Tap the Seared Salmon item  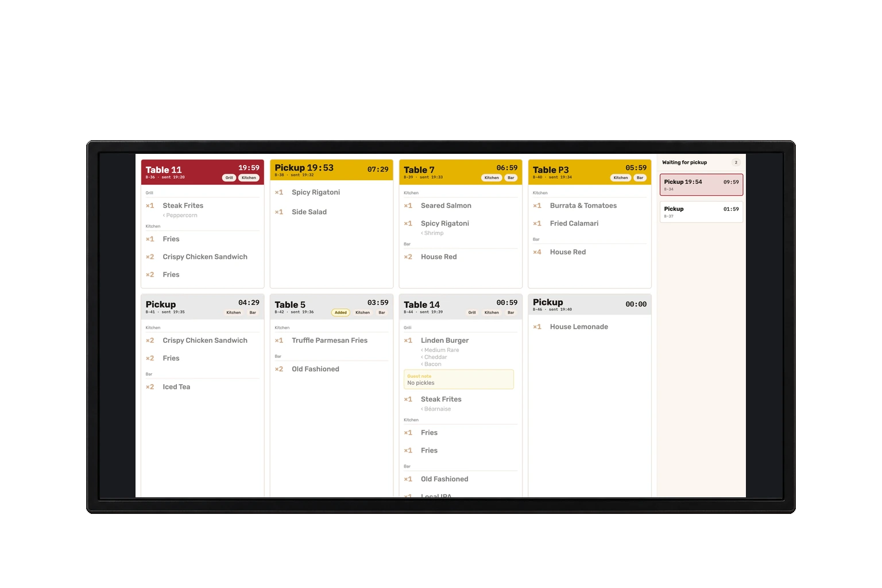click(x=446, y=206)
